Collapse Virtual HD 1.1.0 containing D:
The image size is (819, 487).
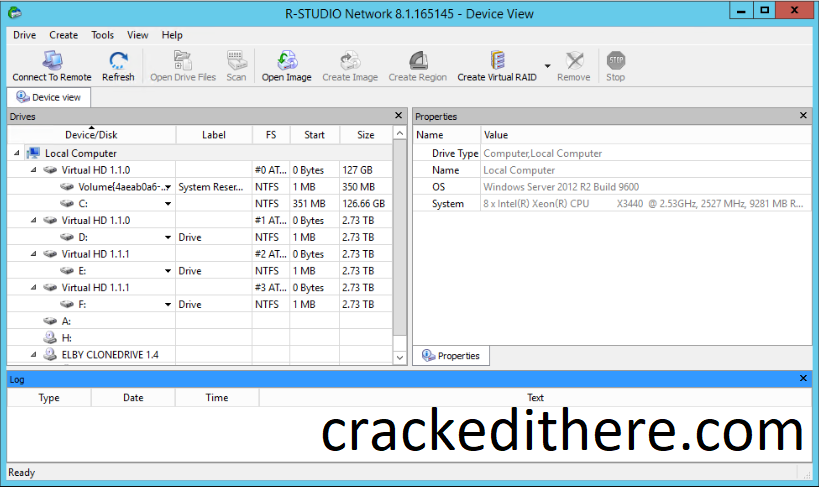[33, 220]
